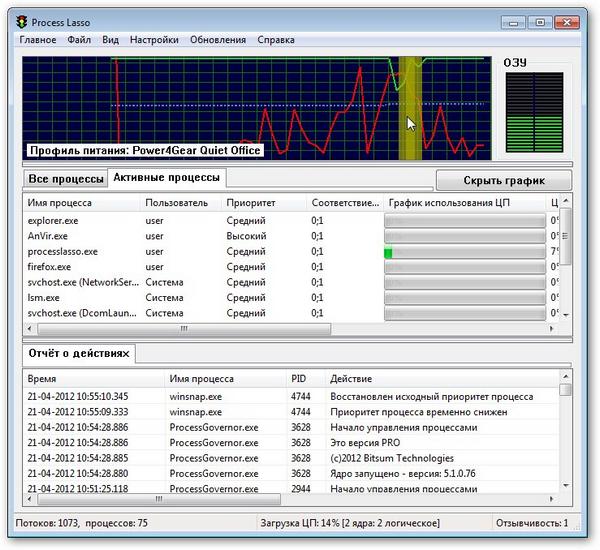
Task: Open the Настройки menu
Action: (154, 40)
